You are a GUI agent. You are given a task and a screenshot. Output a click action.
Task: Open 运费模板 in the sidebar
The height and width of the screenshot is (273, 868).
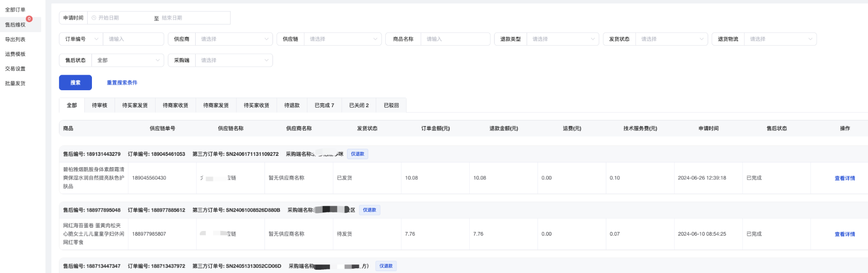(16, 54)
